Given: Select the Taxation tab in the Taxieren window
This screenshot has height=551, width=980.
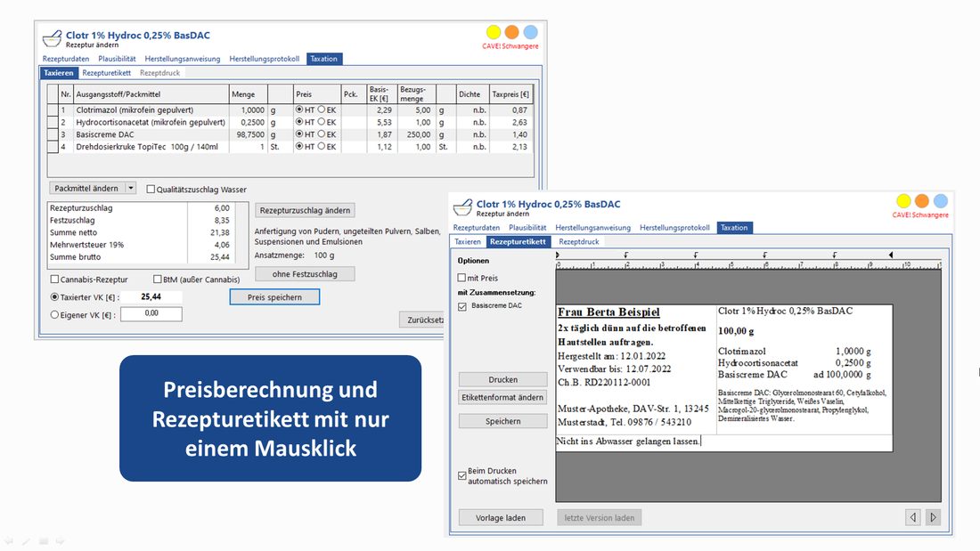Looking at the screenshot, I should click(x=323, y=59).
